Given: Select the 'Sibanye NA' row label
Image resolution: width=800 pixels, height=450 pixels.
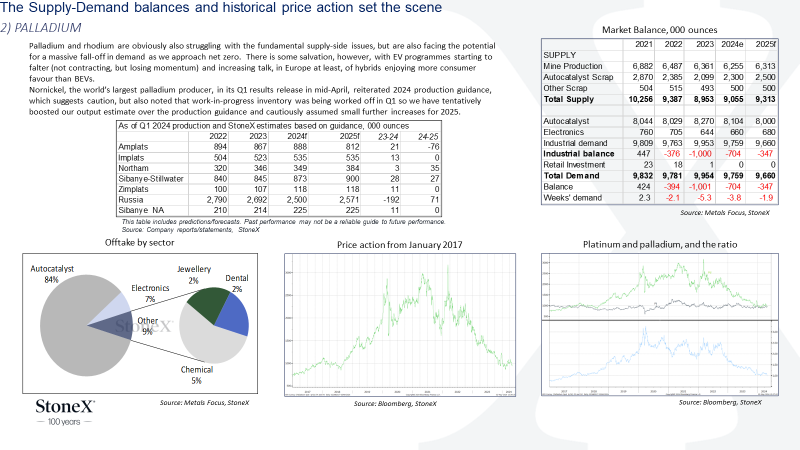Looking at the screenshot, I should [x=140, y=210].
